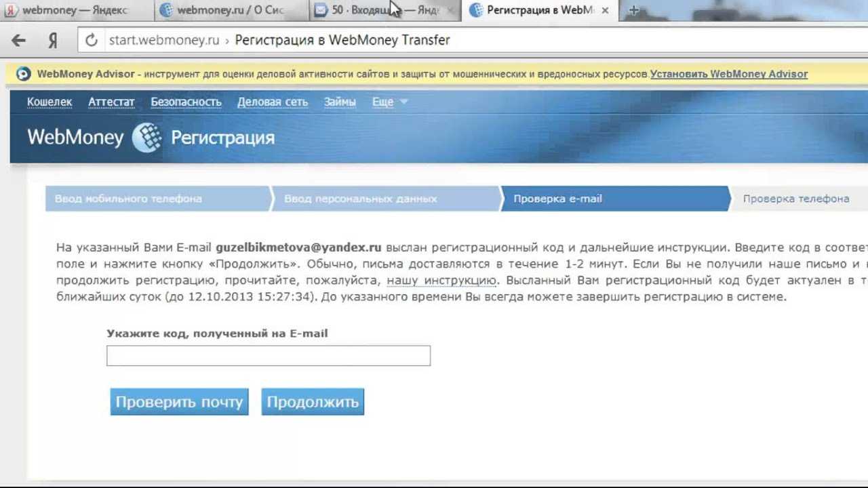Click the "Проверка e-mail" active step
This screenshot has width=868, height=488.
pyautogui.click(x=615, y=199)
